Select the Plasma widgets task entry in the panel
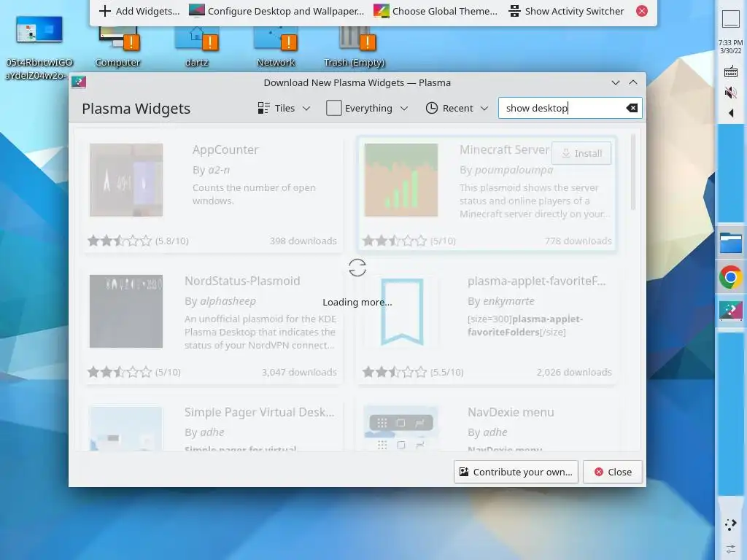This screenshot has width=747, height=560. point(730,311)
